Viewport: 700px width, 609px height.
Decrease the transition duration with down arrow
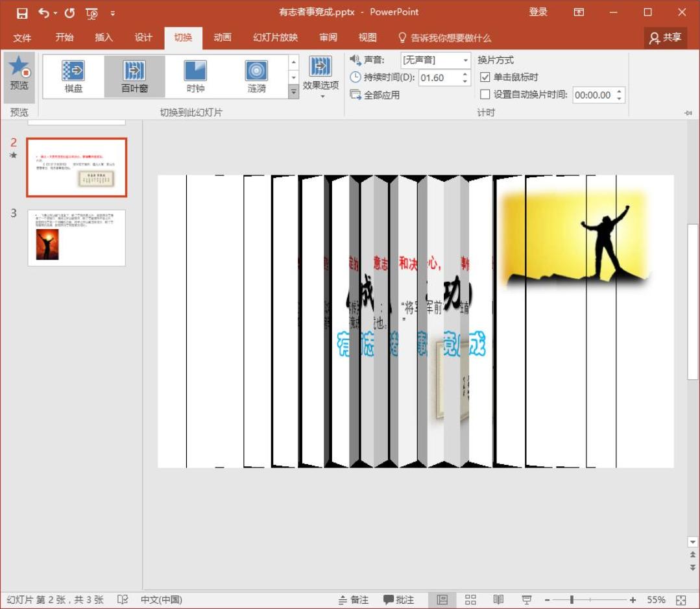[465, 81]
